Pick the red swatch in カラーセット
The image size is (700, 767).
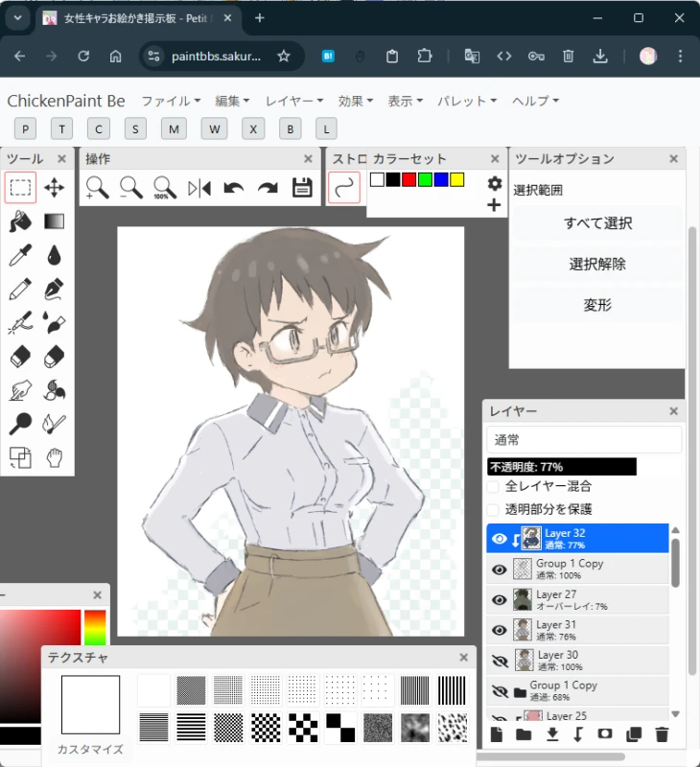point(408,180)
